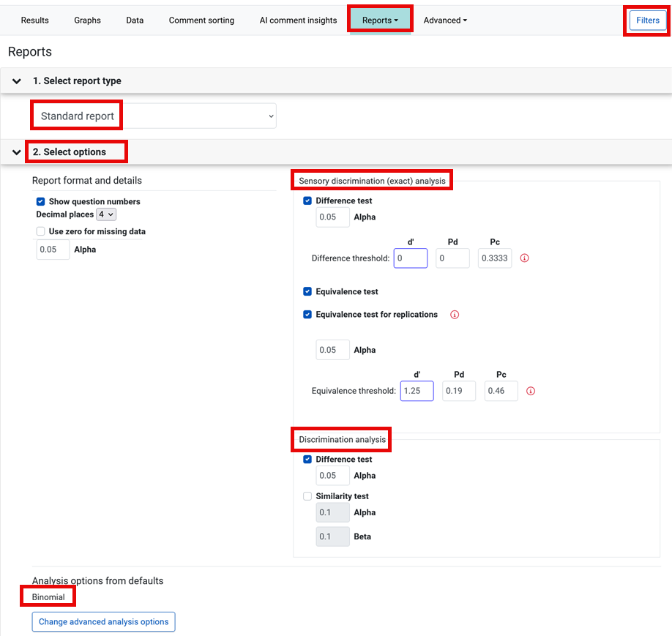Open the Advanced dropdown menu
The width and height of the screenshot is (672, 636).
point(445,20)
